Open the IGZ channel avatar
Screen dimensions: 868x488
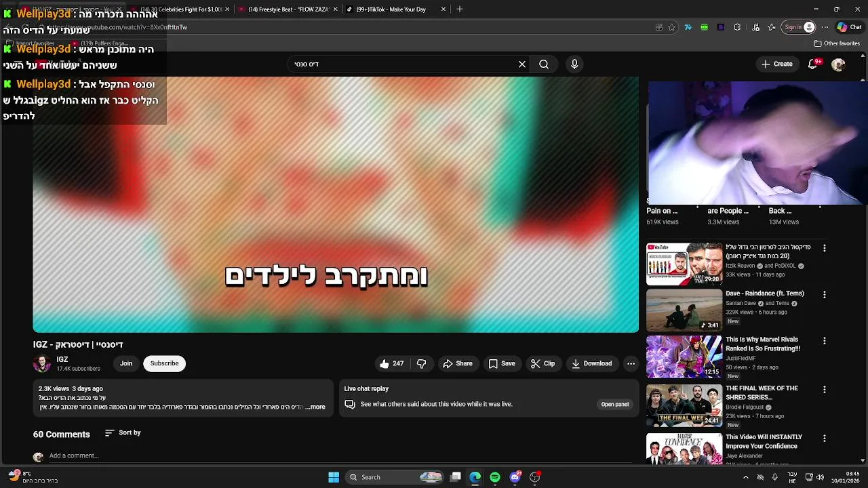42,363
